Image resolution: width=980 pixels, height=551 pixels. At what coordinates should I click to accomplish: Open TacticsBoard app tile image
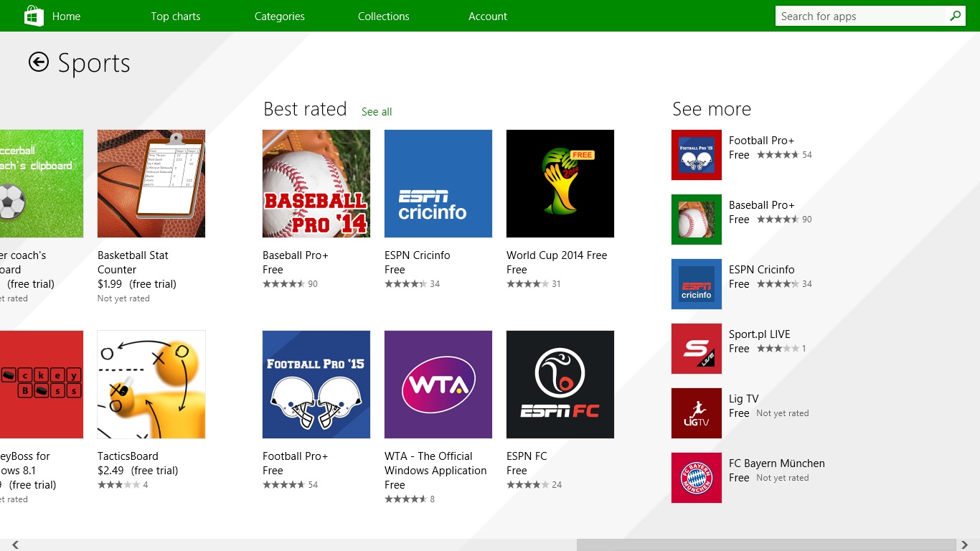(151, 385)
